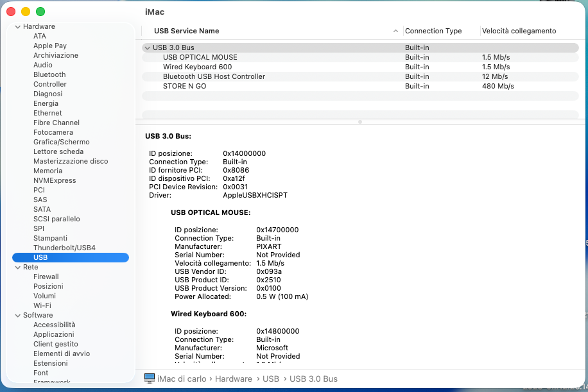
Task: Select Masterizzazione disco in the sidebar
Action: [71, 161]
